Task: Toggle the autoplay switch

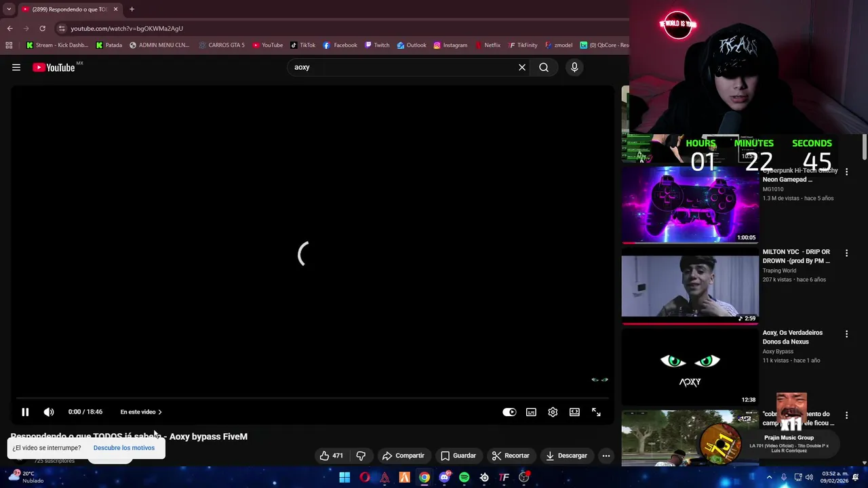Action: [x=509, y=412]
